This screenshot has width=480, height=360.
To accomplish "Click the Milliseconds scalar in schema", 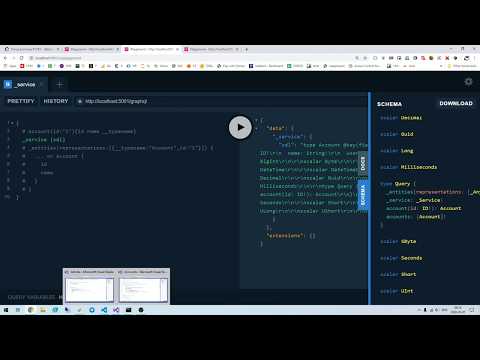I will pos(419,167).
